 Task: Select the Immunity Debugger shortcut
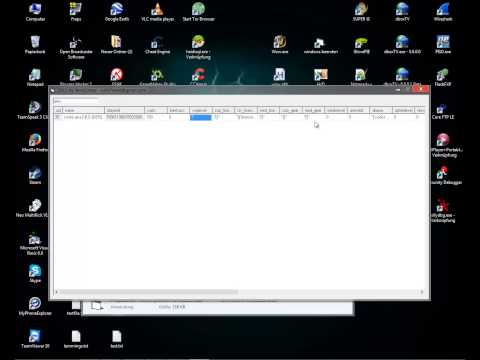tap(446, 175)
